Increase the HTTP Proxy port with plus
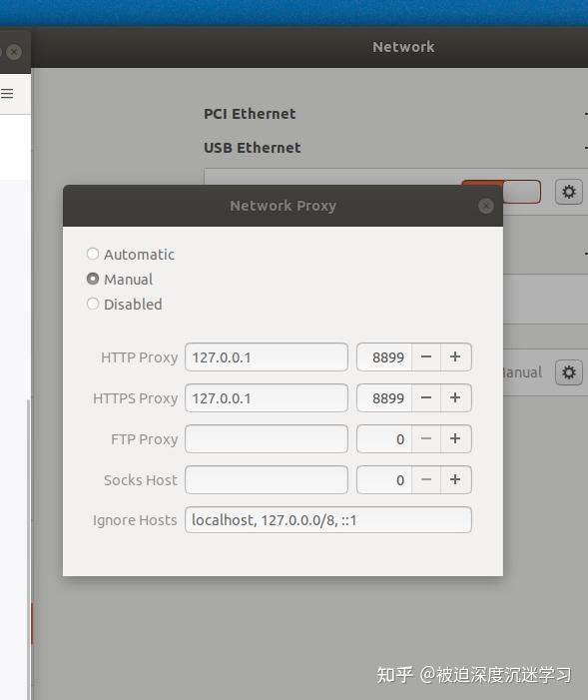Viewport: 588px width, 700px height. click(x=456, y=357)
